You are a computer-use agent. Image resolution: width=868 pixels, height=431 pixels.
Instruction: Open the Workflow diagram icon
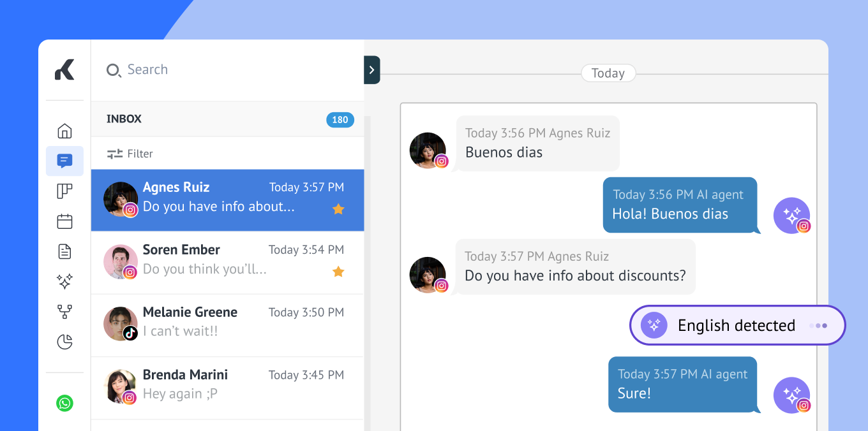[64, 312]
